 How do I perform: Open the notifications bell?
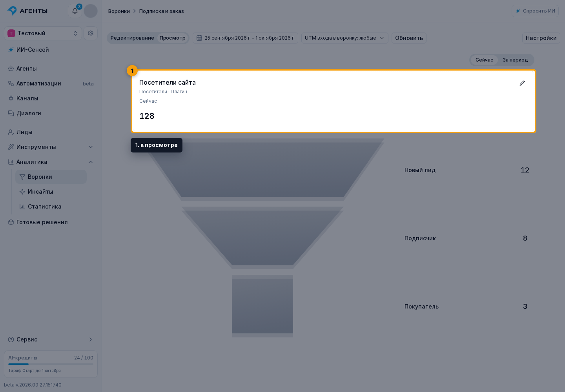pos(75,11)
